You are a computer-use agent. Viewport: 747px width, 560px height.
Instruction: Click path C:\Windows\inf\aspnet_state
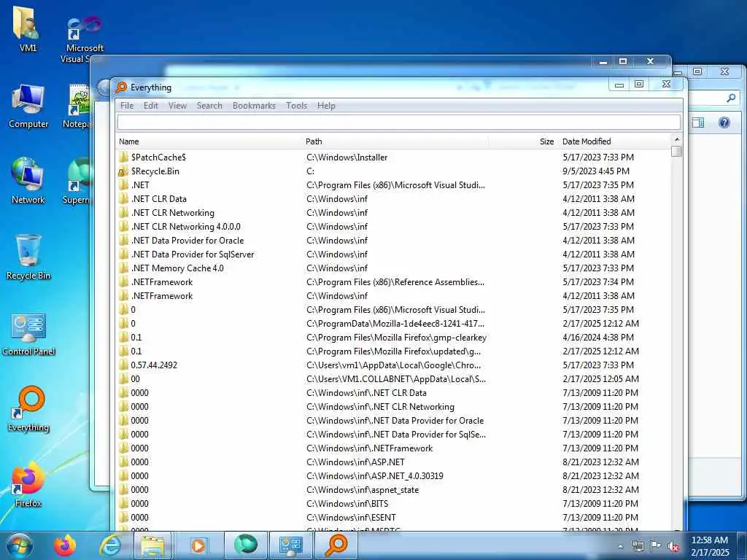click(x=363, y=489)
